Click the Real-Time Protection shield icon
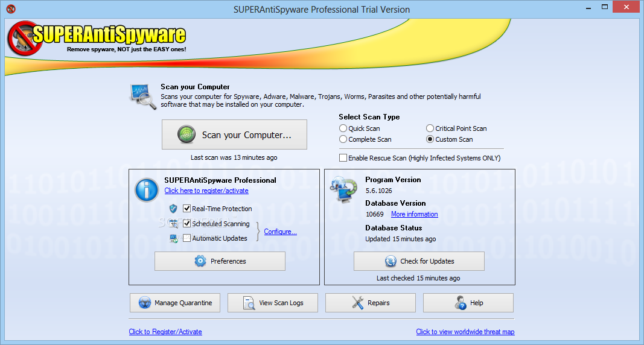Screen dimensions: 644x345 [x=173, y=209]
